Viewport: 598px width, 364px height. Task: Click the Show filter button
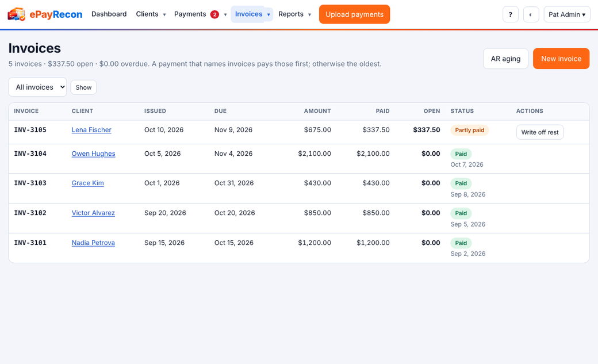[83, 87]
